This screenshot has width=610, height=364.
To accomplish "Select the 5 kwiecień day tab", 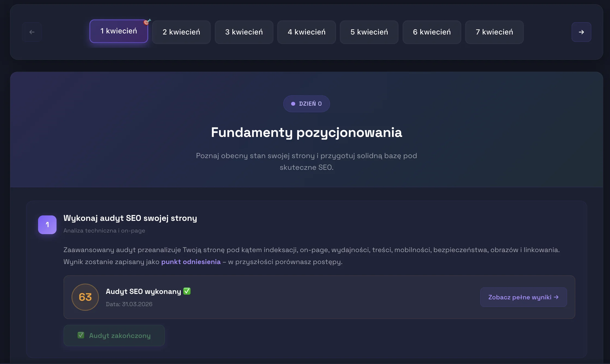I will [x=369, y=32].
